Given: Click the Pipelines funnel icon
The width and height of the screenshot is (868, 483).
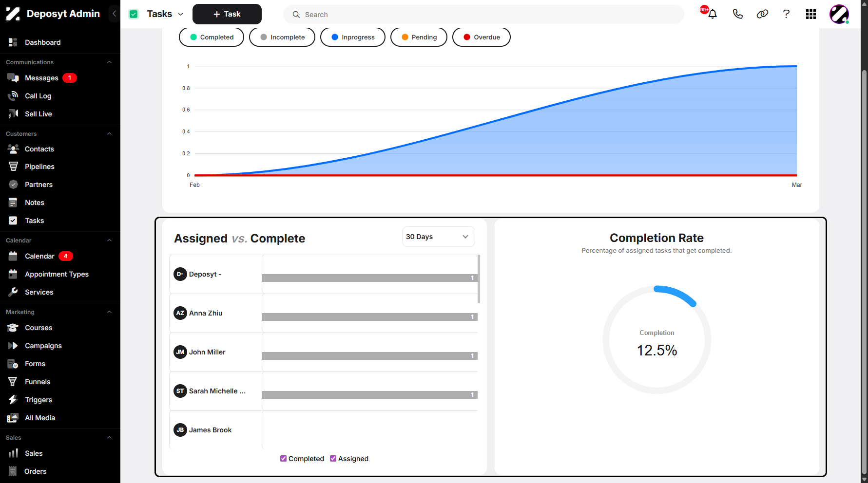Looking at the screenshot, I should [x=13, y=167].
